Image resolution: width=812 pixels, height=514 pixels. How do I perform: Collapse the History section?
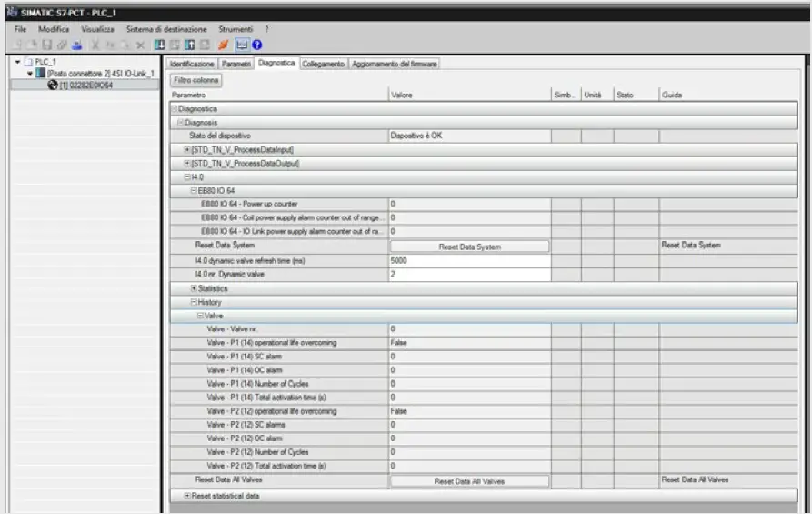194,302
